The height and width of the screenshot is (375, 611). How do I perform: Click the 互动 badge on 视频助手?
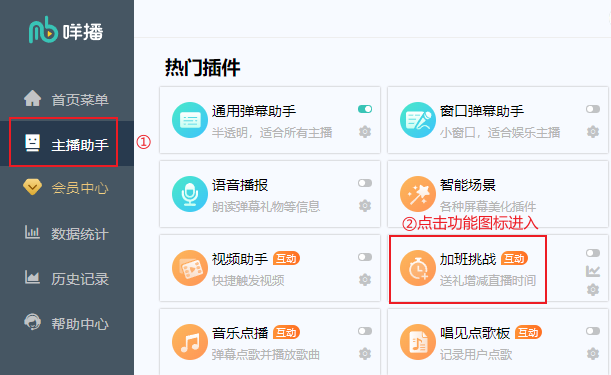[x=286, y=258]
